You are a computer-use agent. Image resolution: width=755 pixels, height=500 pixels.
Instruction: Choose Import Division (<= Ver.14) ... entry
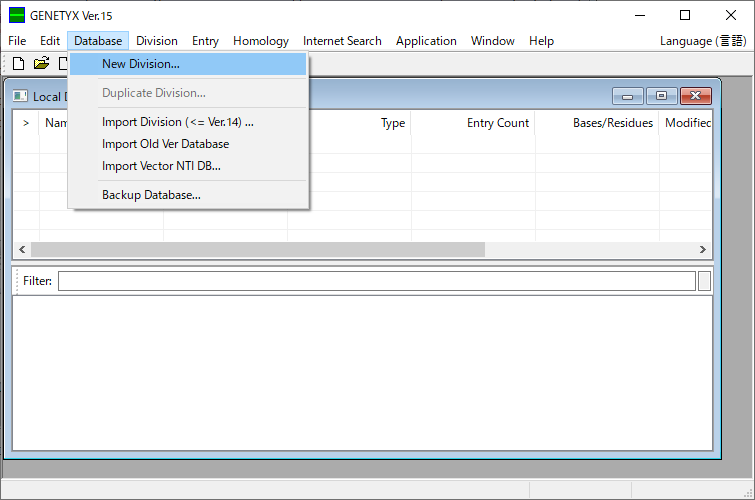click(x=188, y=122)
